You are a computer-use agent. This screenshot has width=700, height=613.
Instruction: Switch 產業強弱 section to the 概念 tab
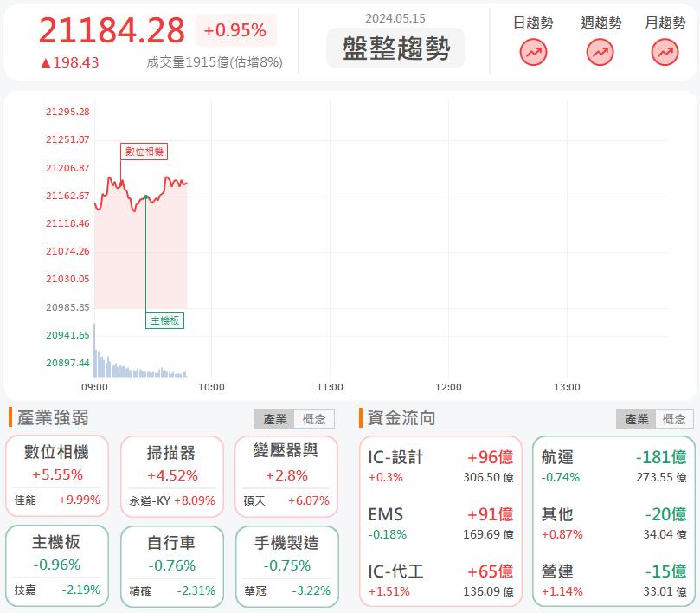[x=312, y=418]
